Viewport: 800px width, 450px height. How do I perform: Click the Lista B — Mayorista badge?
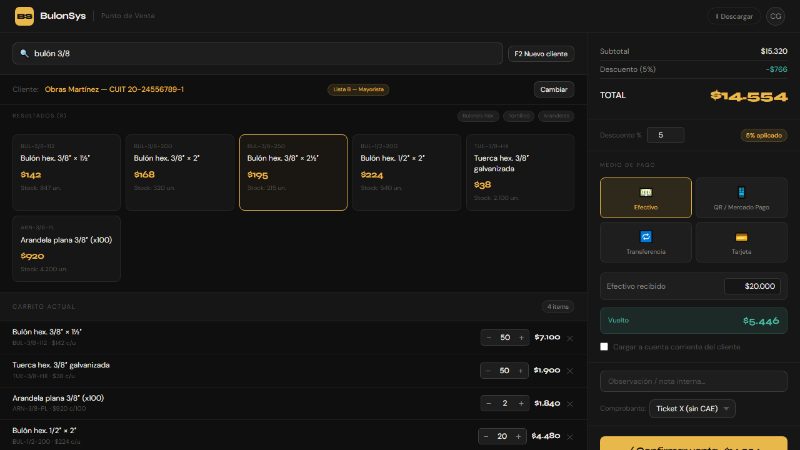coord(358,90)
